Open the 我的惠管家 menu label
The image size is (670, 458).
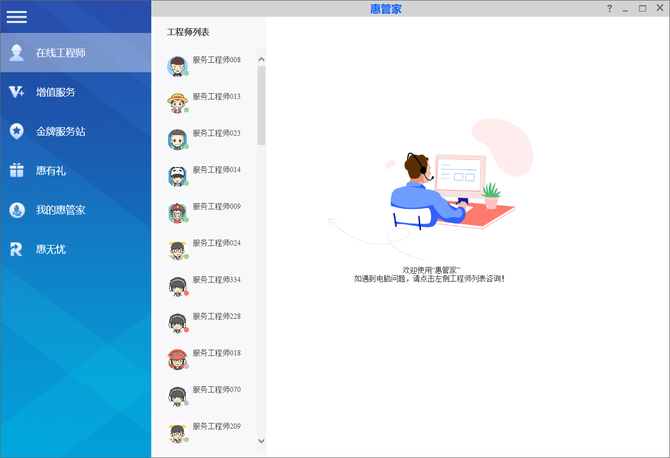point(61,210)
